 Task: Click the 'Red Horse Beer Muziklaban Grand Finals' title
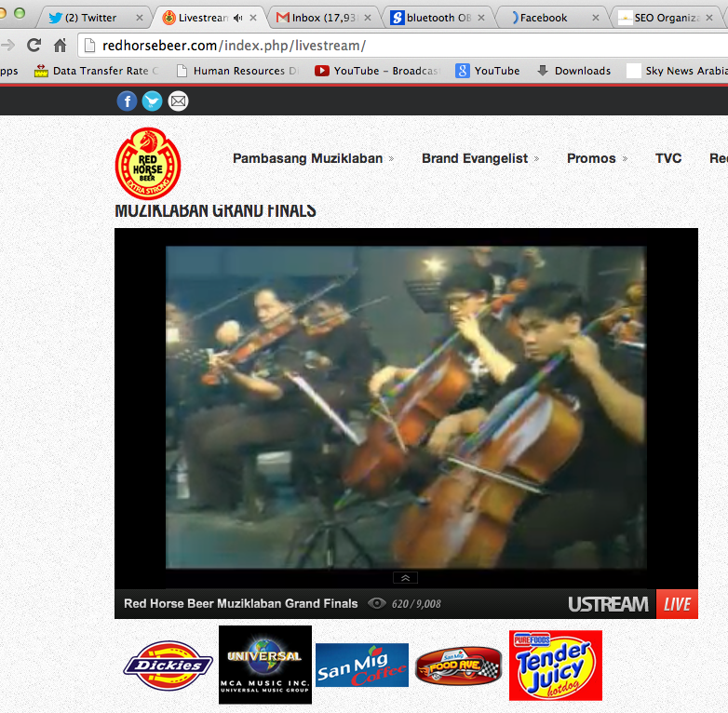(240, 603)
